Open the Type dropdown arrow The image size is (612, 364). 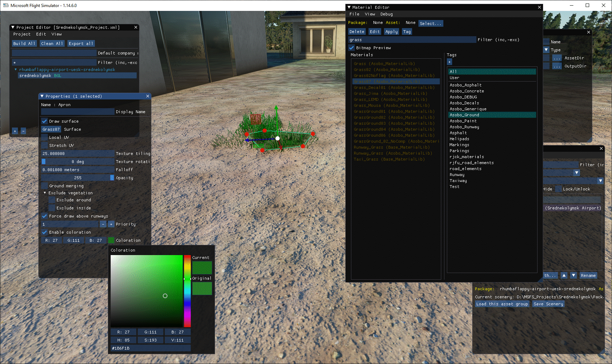click(546, 50)
